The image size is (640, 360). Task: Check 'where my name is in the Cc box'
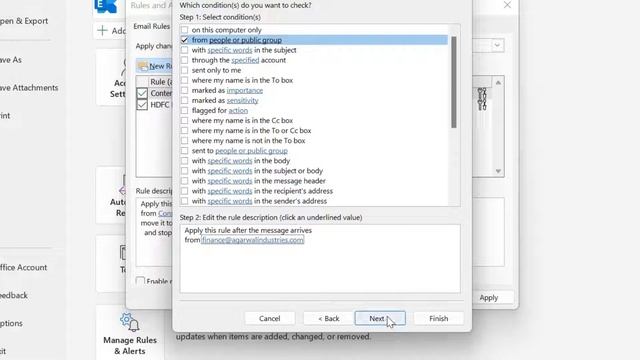pos(184,121)
